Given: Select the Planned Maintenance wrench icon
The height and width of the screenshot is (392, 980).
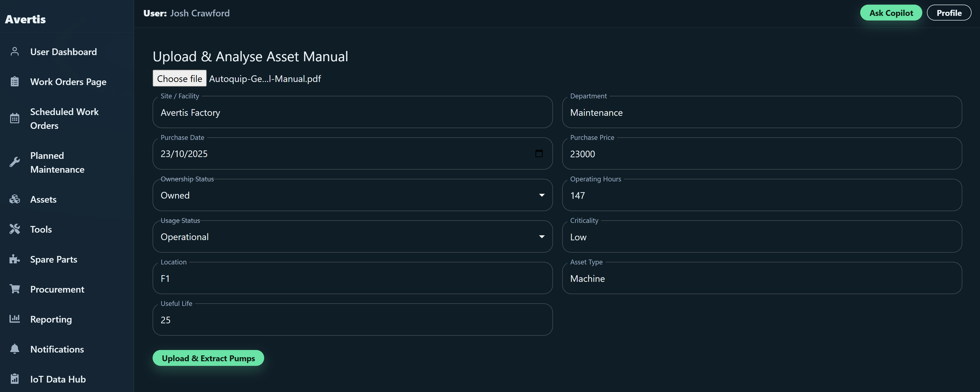Looking at the screenshot, I should [x=14, y=162].
